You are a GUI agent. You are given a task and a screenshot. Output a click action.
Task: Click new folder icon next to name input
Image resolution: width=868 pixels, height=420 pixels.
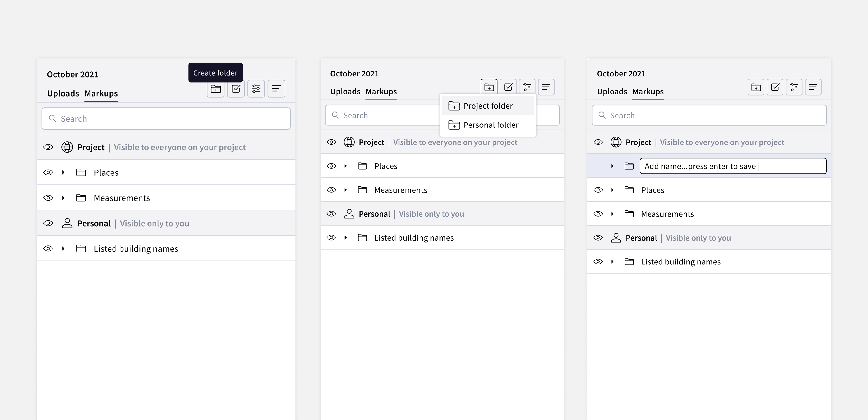point(629,166)
